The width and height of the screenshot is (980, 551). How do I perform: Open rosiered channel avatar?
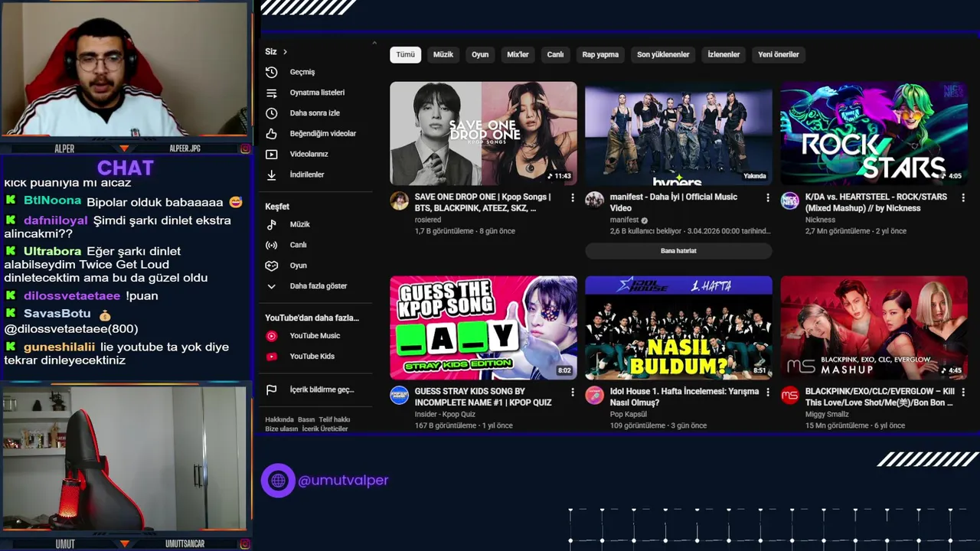(x=399, y=201)
